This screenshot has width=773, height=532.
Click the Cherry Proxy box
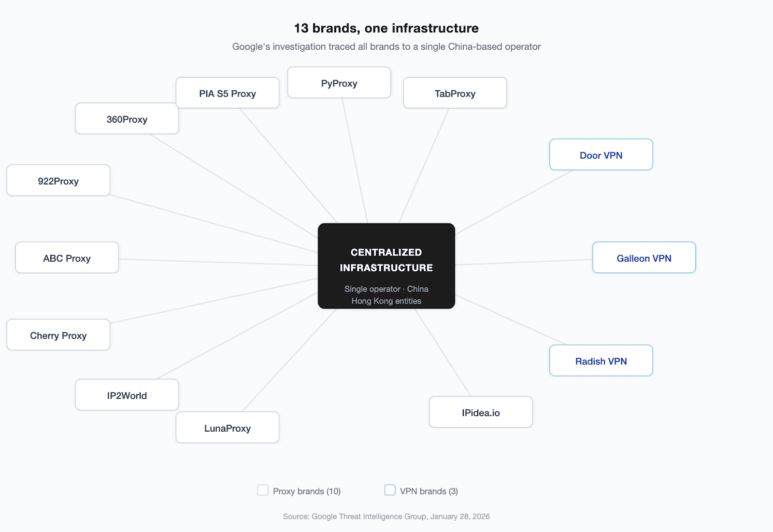[58, 335]
